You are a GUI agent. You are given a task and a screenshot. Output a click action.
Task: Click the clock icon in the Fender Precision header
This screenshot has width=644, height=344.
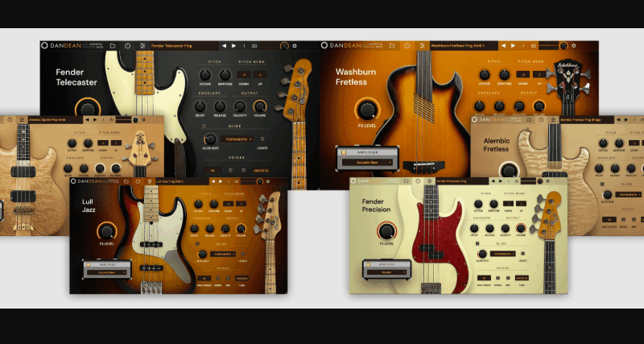[x=418, y=180]
